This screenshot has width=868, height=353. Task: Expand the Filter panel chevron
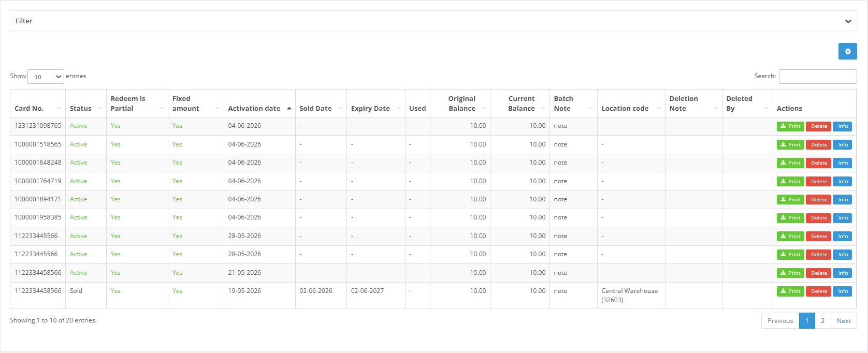(848, 21)
